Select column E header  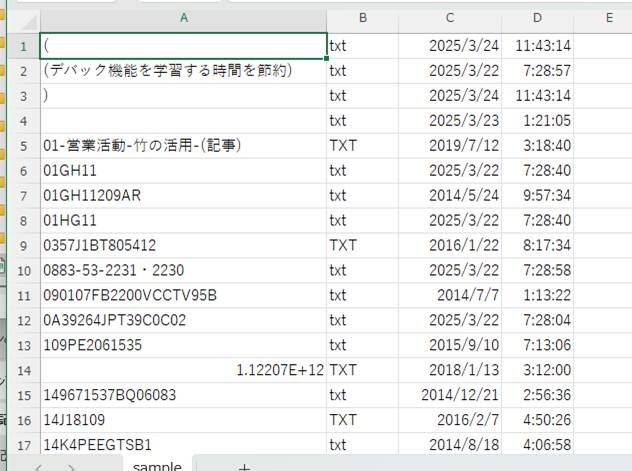(608, 17)
